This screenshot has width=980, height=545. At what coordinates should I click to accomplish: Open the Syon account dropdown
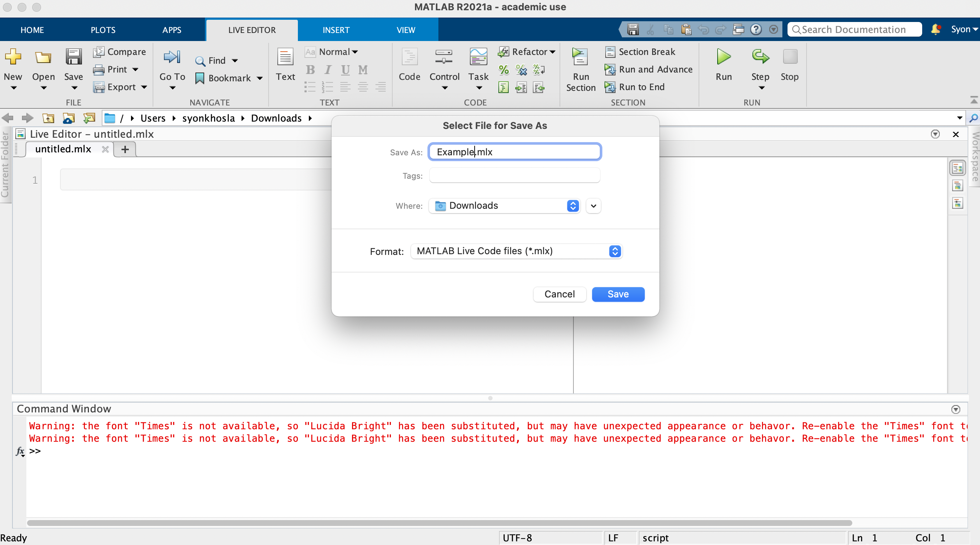tap(964, 29)
